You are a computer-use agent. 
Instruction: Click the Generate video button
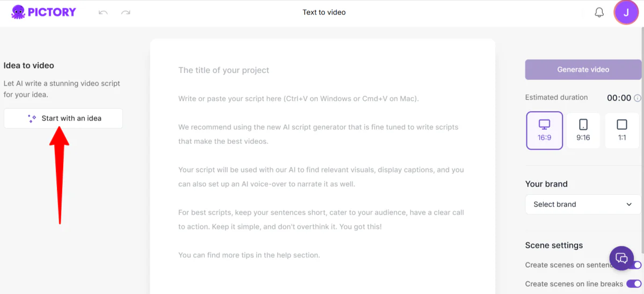pyautogui.click(x=583, y=70)
